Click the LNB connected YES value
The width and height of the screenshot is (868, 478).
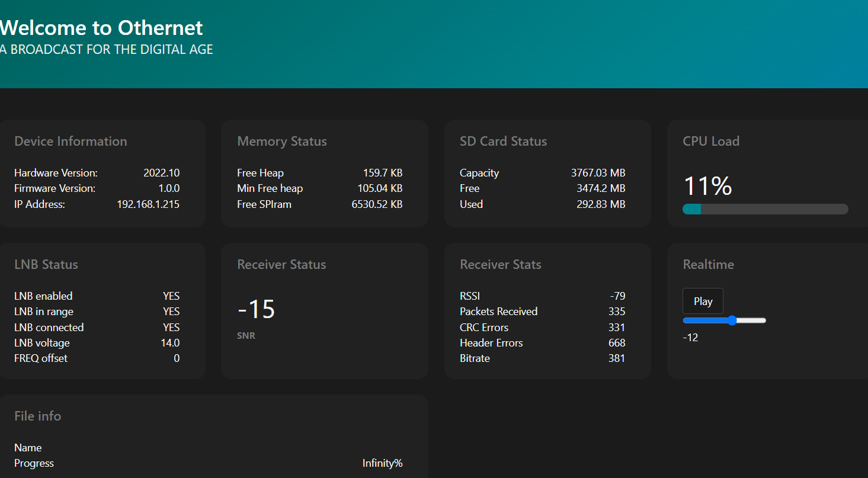[x=171, y=328]
